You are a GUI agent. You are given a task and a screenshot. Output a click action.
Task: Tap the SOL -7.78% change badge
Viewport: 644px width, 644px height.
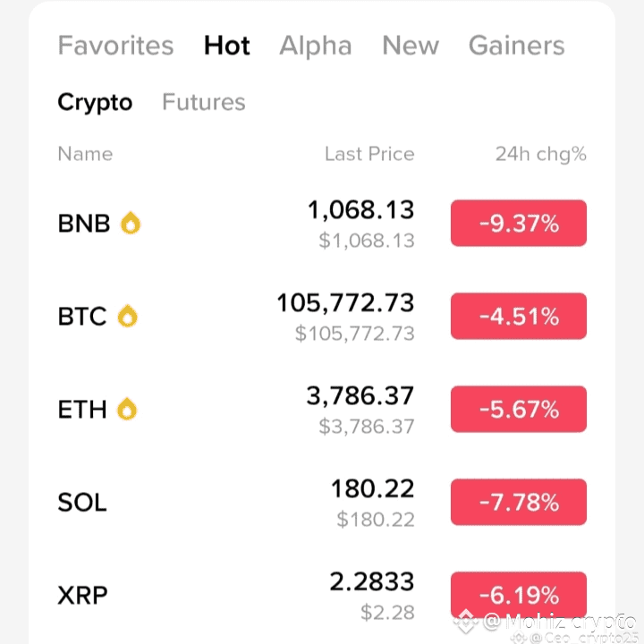tap(519, 503)
